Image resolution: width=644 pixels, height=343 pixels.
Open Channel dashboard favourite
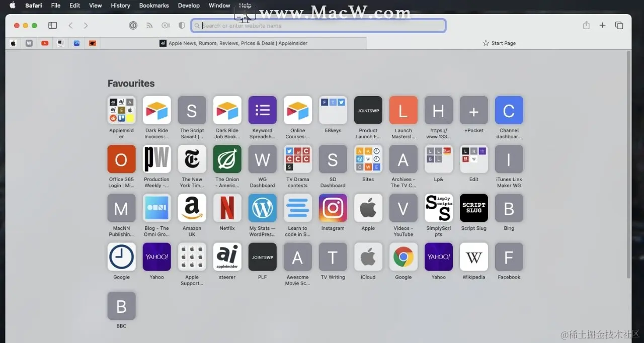pyautogui.click(x=509, y=110)
